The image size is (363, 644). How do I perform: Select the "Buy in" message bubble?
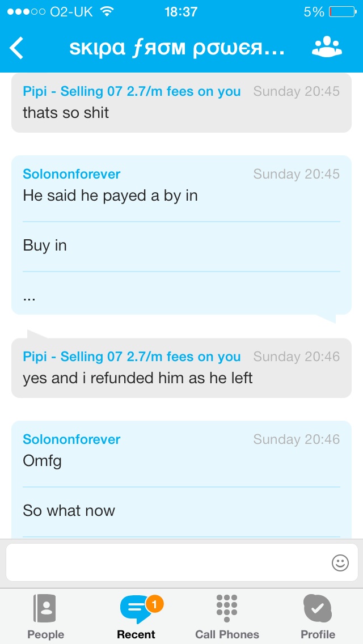tap(181, 245)
